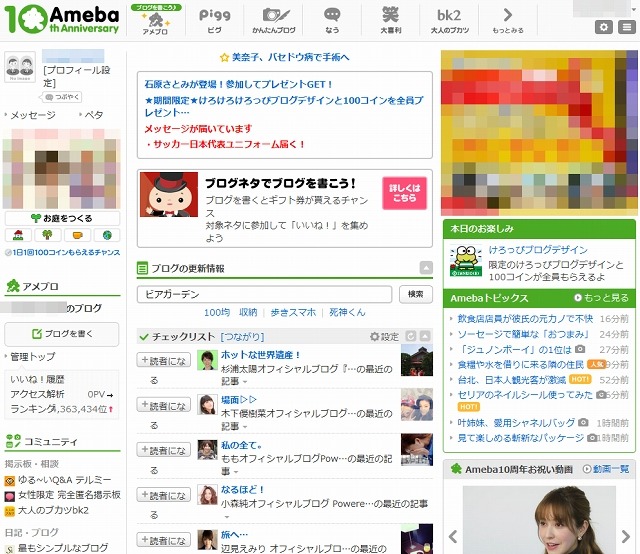Screen dimensions: 640x554
Task: Click trending keyword 100均
Action: tap(217, 312)
